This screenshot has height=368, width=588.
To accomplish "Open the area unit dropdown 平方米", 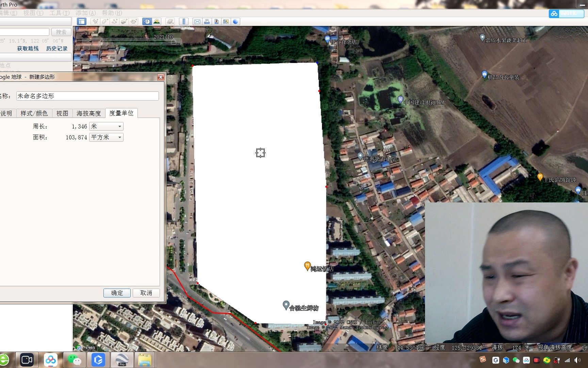I will click(x=106, y=137).
